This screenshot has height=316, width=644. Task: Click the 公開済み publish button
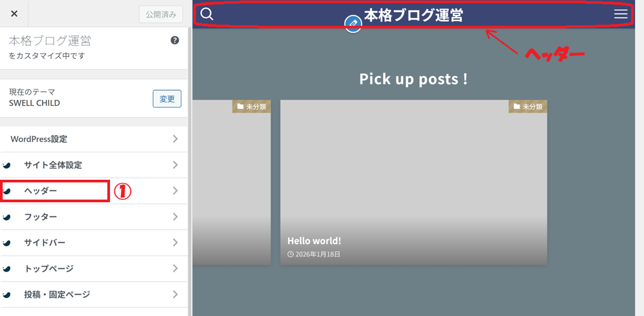[x=160, y=14]
